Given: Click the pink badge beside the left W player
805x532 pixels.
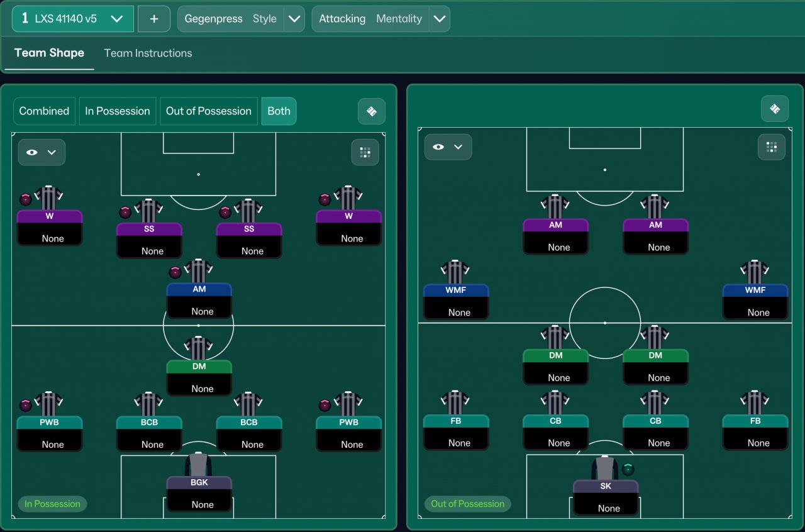Looking at the screenshot, I should [26, 200].
